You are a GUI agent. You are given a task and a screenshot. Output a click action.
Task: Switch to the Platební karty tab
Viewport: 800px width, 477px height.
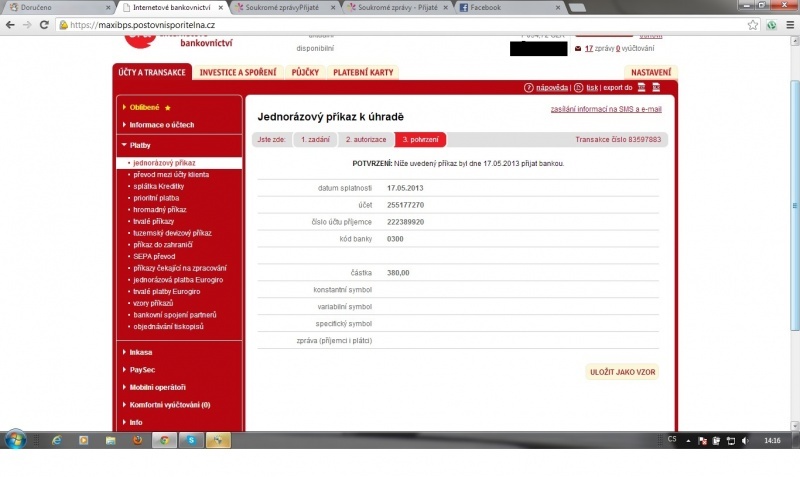coord(363,72)
